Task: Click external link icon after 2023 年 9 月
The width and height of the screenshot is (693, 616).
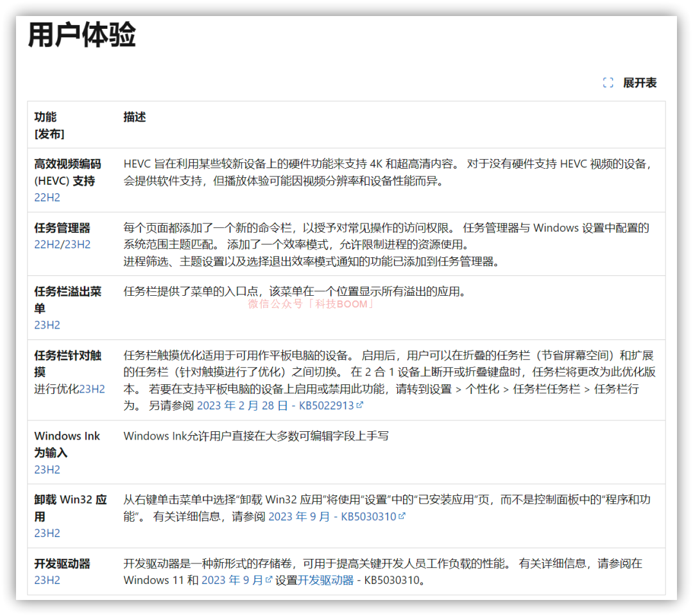Action: coord(269,579)
